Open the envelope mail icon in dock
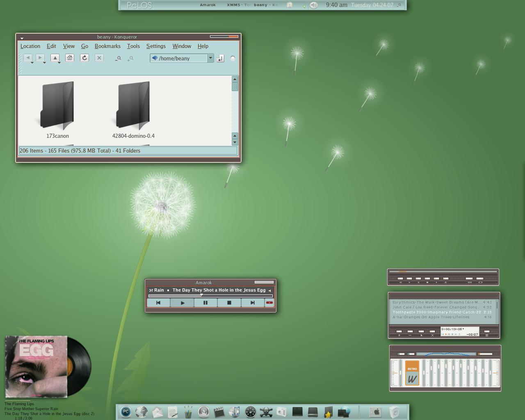Screen dimensions: 525x420 (157, 412)
